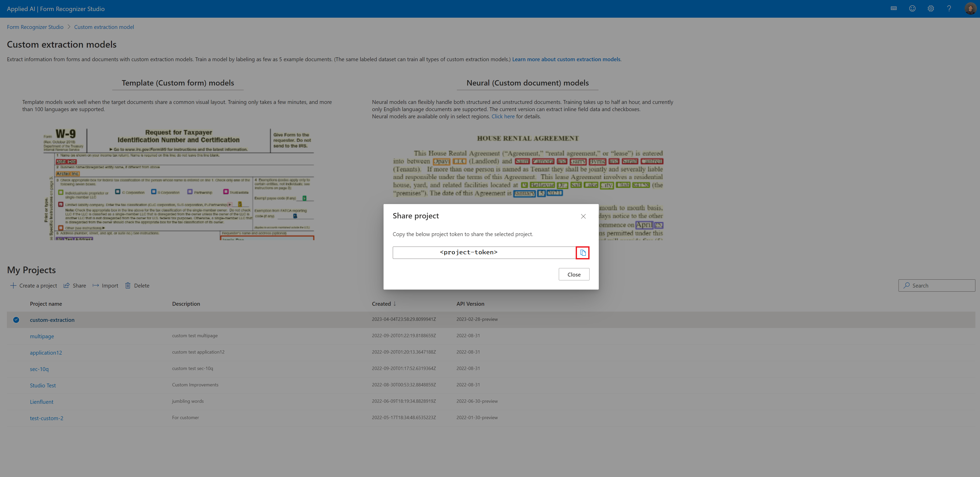
Task: Click the Delete project icon in toolbar
Action: [128, 285]
